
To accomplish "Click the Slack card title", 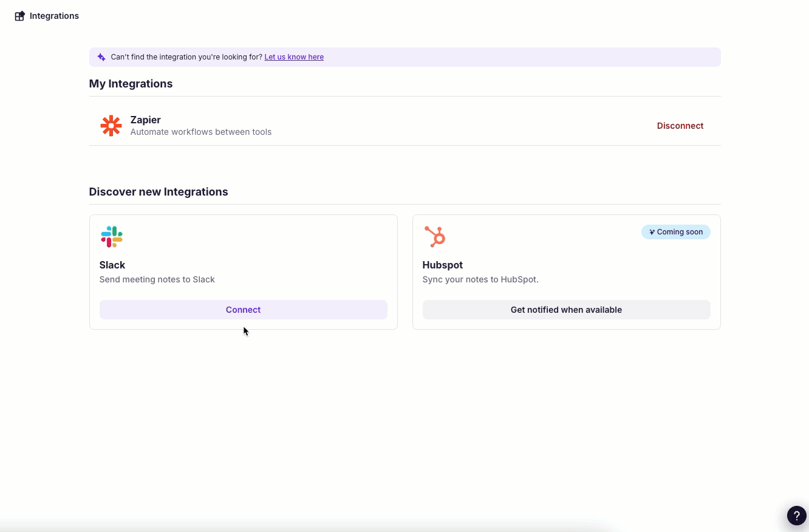I will point(112,265).
